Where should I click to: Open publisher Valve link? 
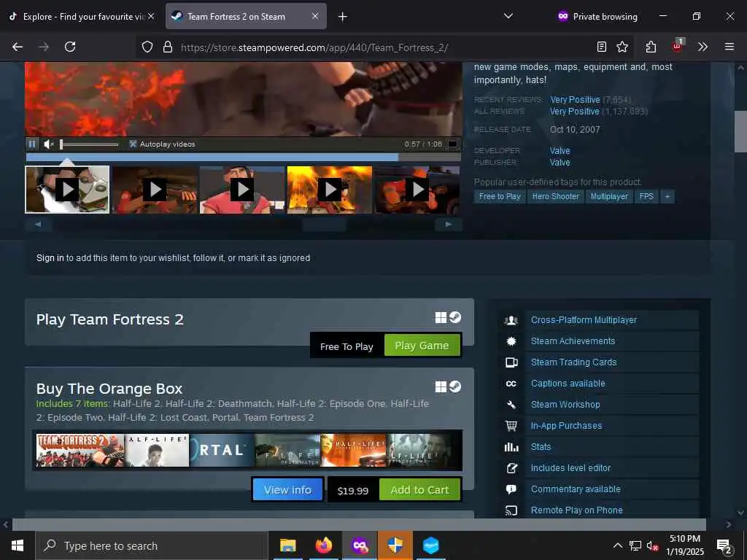560,163
